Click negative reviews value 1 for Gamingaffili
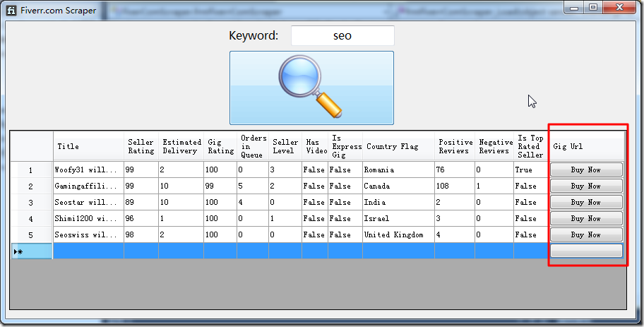Viewport: 644px width, 327px height. pyautogui.click(x=494, y=186)
